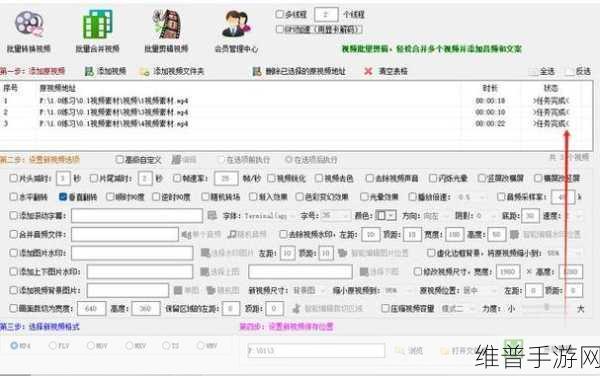Click the 选择水印图片 select watermark image icon
Viewport: 600px width, 376px height.
point(205,253)
